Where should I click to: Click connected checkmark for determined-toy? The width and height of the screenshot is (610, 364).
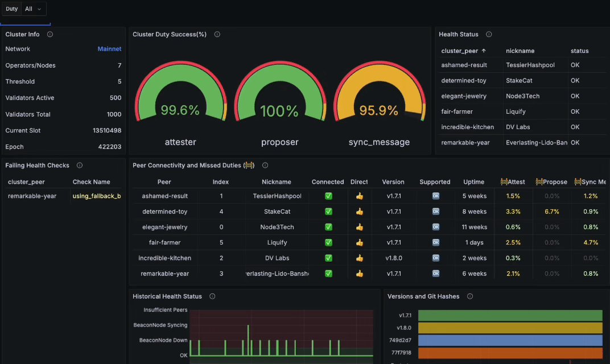[x=328, y=212]
